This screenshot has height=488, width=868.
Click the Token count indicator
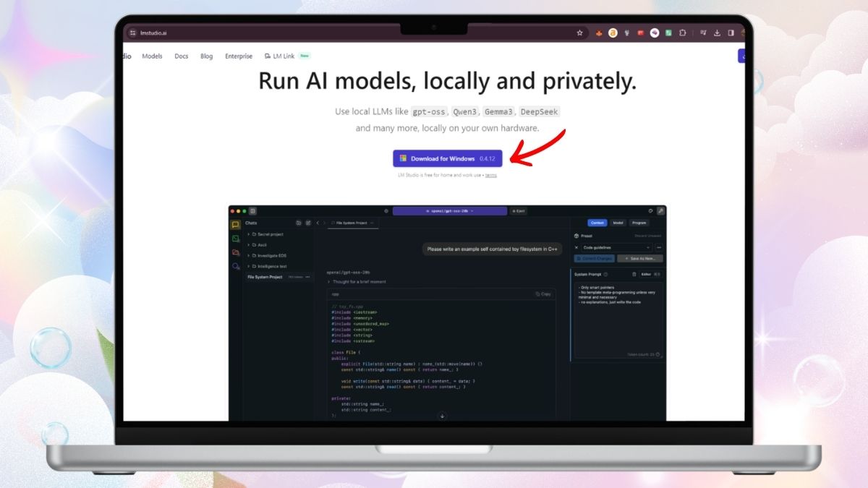[x=644, y=354]
